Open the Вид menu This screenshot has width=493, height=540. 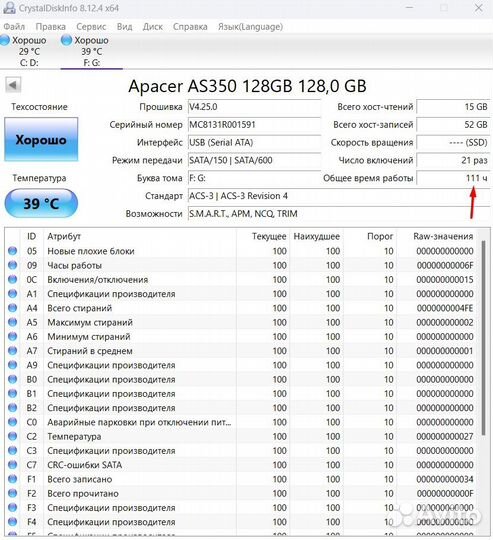click(x=124, y=27)
